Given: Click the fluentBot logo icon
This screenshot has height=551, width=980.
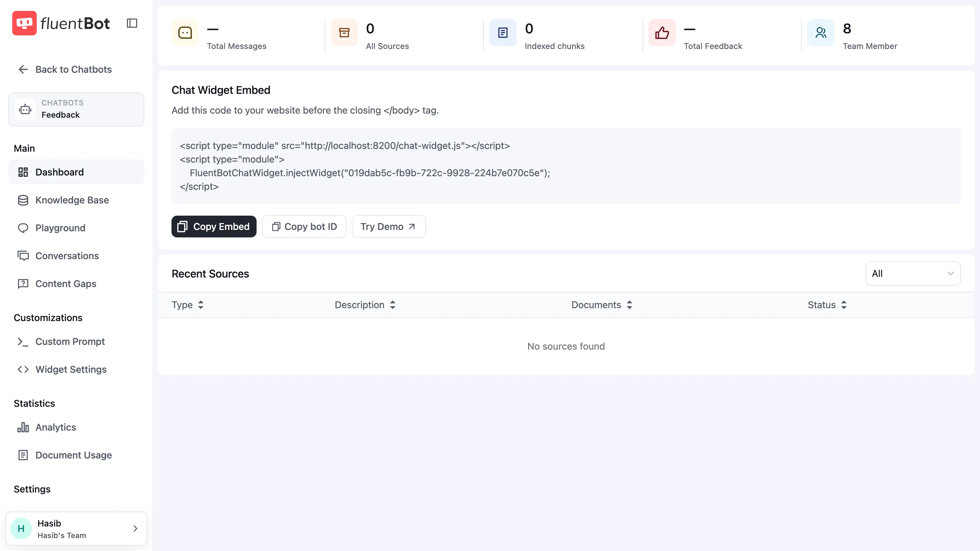Looking at the screenshot, I should (24, 23).
